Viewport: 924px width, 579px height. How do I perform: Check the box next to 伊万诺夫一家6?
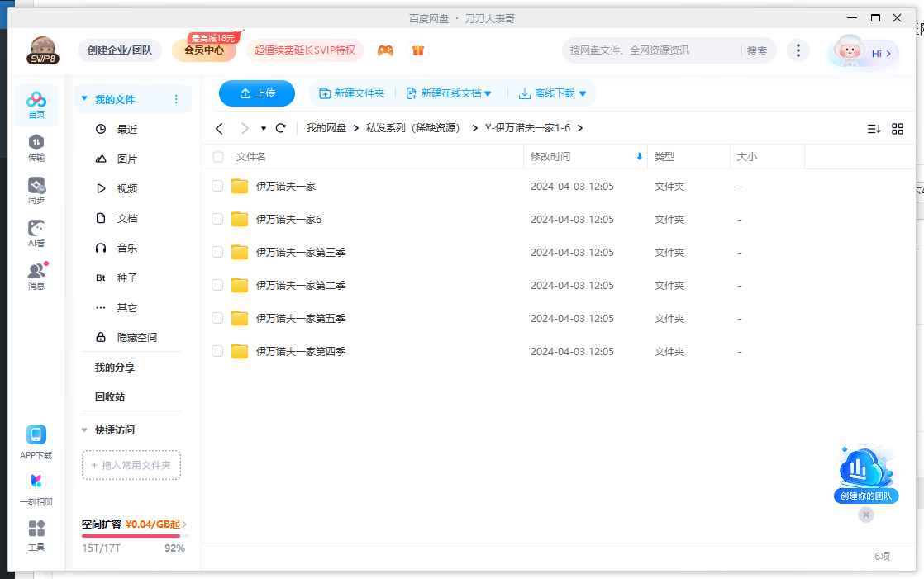click(x=217, y=219)
